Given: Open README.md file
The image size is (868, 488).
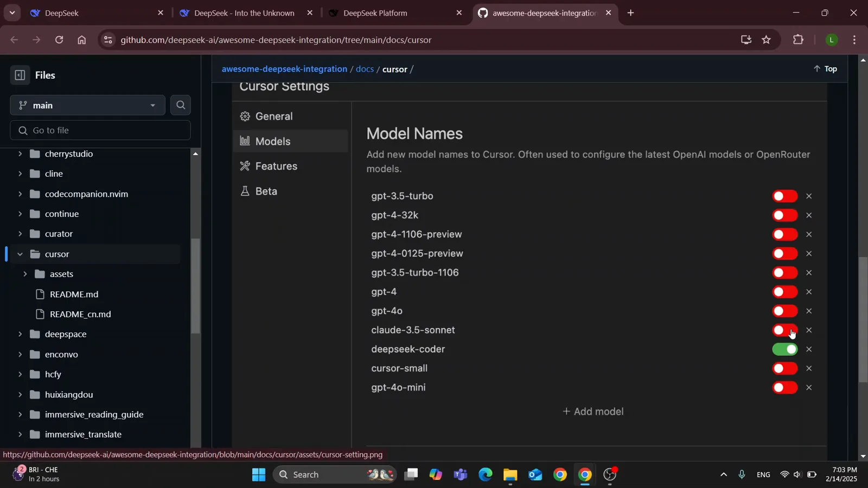Looking at the screenshot, I should point(74,294).
